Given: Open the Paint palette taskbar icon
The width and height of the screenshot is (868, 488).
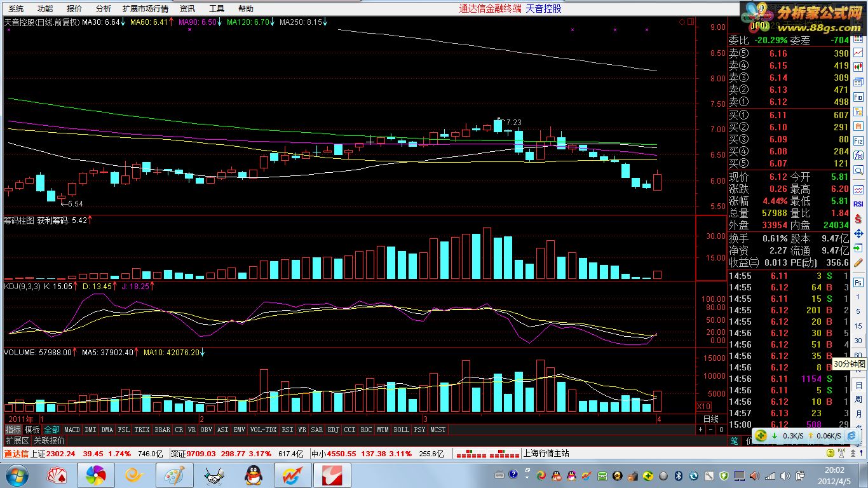Looking at the screenshot, I should [174, 475].
